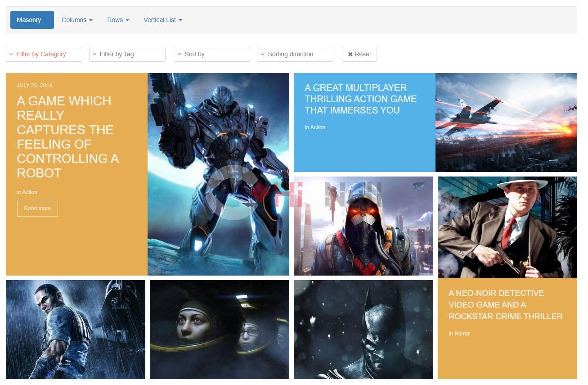Click the Reset filters button
Screen dimensions: 588x385
coord(359,54)
